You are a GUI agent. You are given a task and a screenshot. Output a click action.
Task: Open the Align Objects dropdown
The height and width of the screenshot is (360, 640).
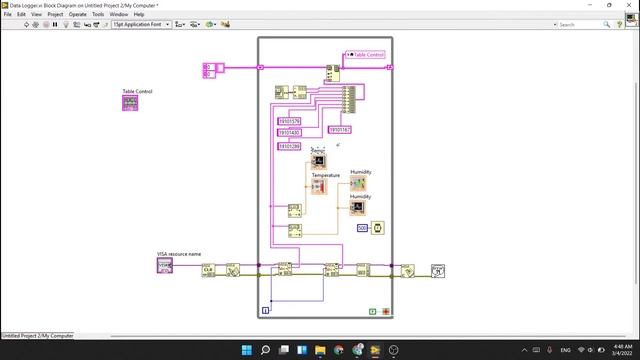pyautogui.click(x=180, y=24)
